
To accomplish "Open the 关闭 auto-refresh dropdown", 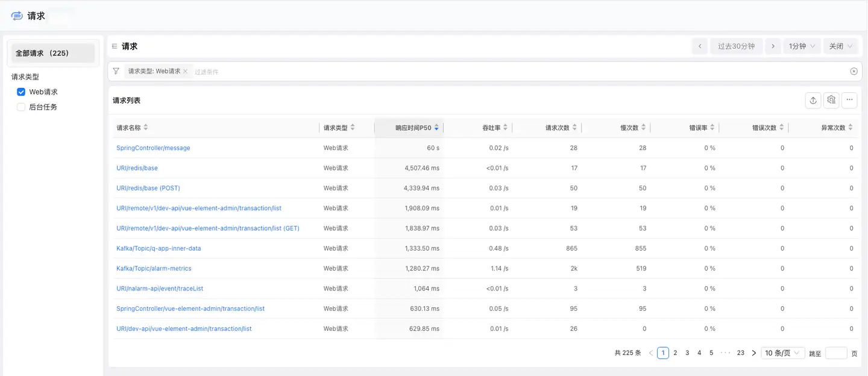I will pyautogui.click(x=841, y=46).
